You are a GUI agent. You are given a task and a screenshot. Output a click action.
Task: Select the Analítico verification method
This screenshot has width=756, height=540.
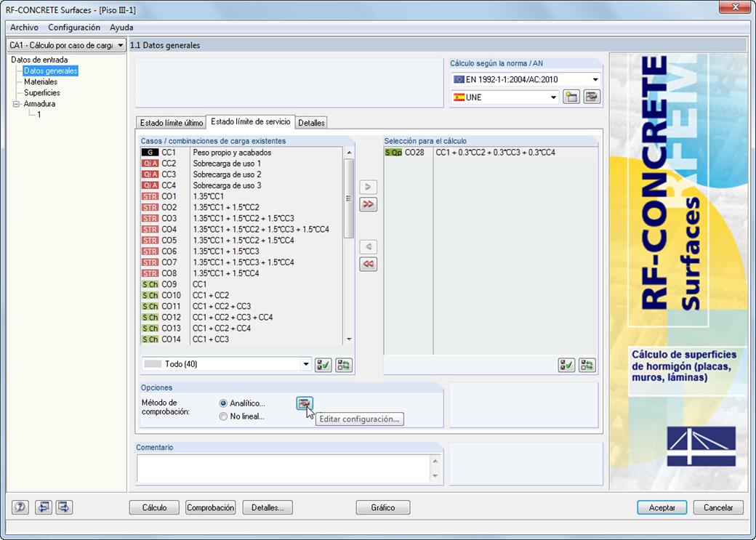pyautogui.click(x=224, y=405)
